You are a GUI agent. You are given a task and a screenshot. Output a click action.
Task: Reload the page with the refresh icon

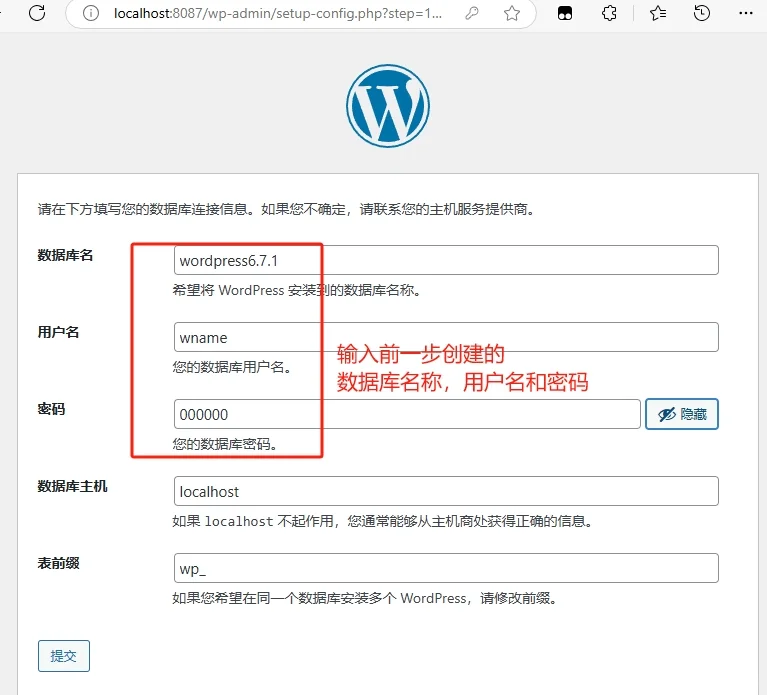[x=37, y=13]
